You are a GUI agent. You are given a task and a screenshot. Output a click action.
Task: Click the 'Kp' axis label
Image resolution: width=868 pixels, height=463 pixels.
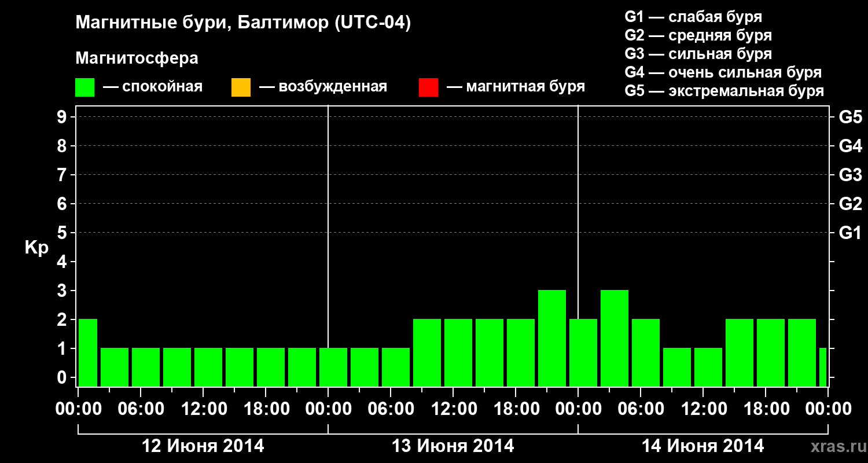[x=36, y=248]
